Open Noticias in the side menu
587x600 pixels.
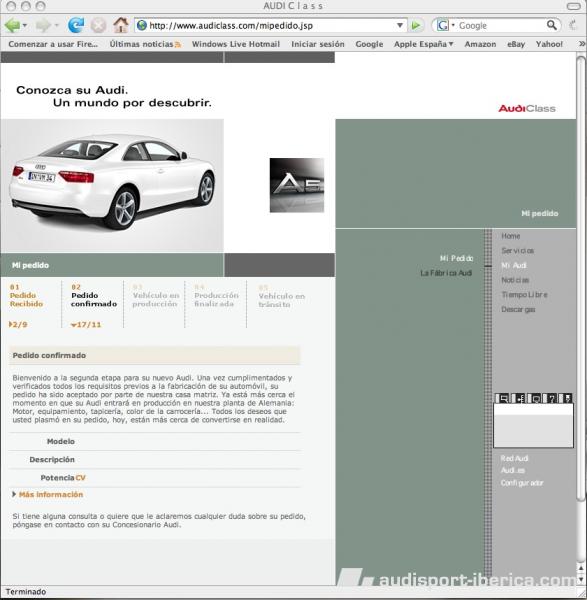point(515,280)
